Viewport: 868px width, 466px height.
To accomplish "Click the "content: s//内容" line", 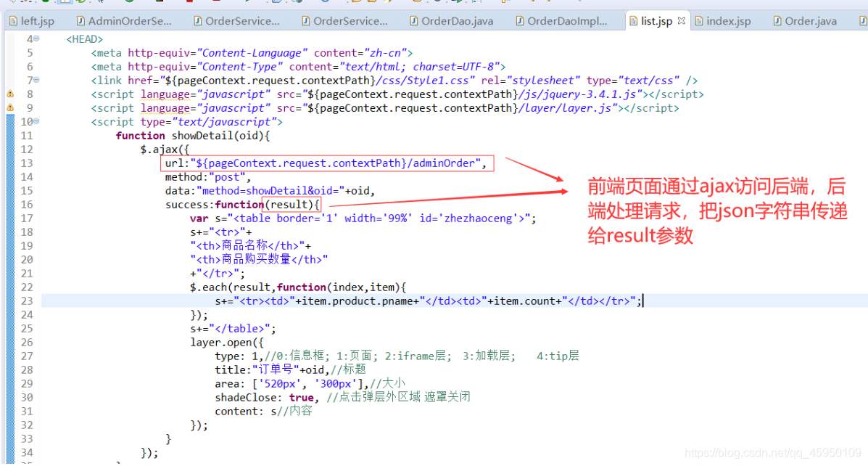I will [263, 411].
